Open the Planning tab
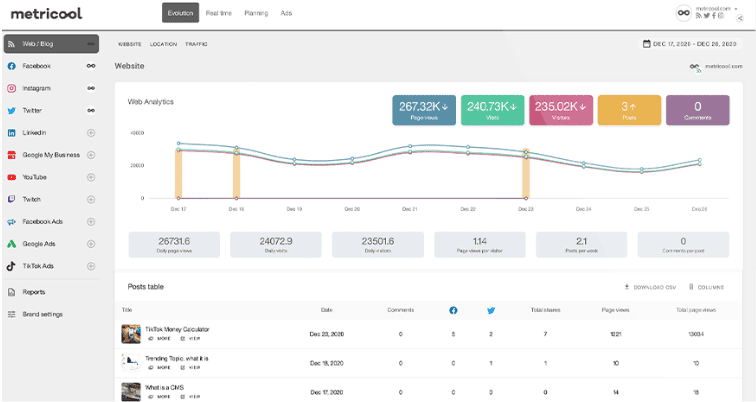This screenshot has width=756, height=402. pos(255,13)
